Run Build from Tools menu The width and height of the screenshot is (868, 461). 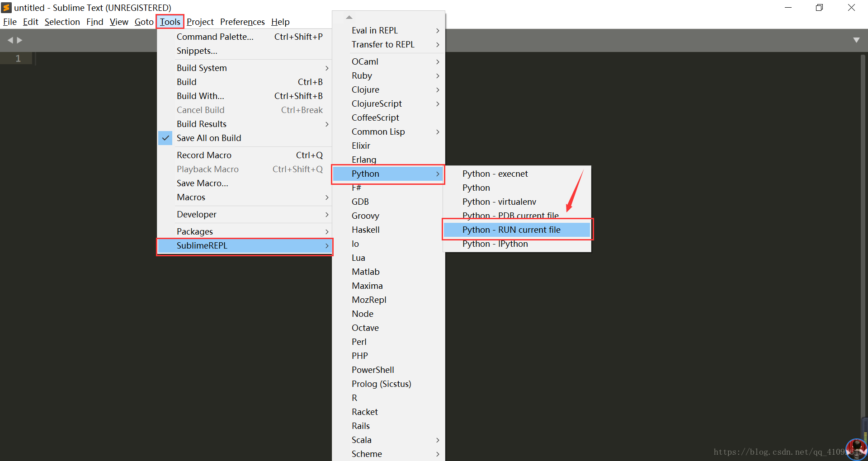click(x=245, y=82)
